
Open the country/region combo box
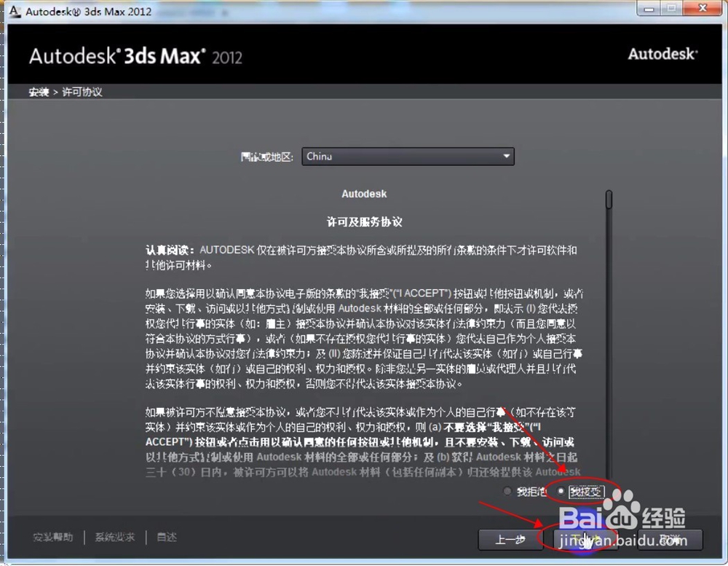[x=408, y=156]
